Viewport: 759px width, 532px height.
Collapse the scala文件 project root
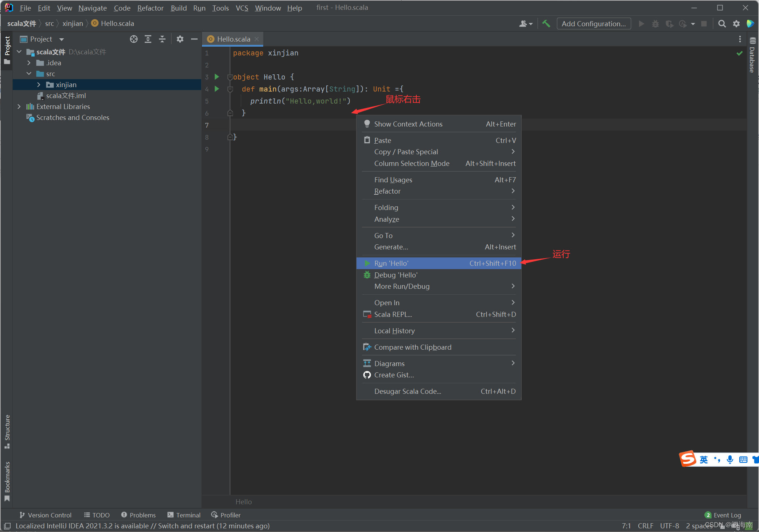(x=19, y=52)
